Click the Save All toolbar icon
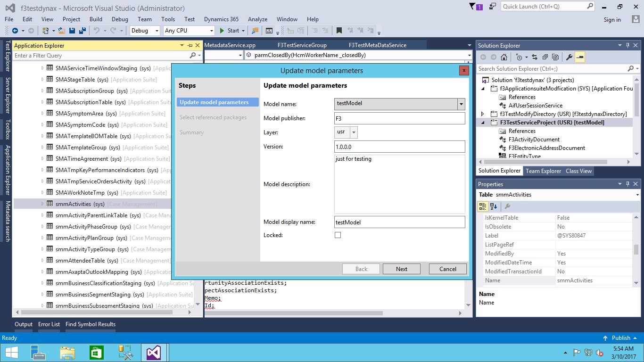The image size is (644, 362). (82, 31)
